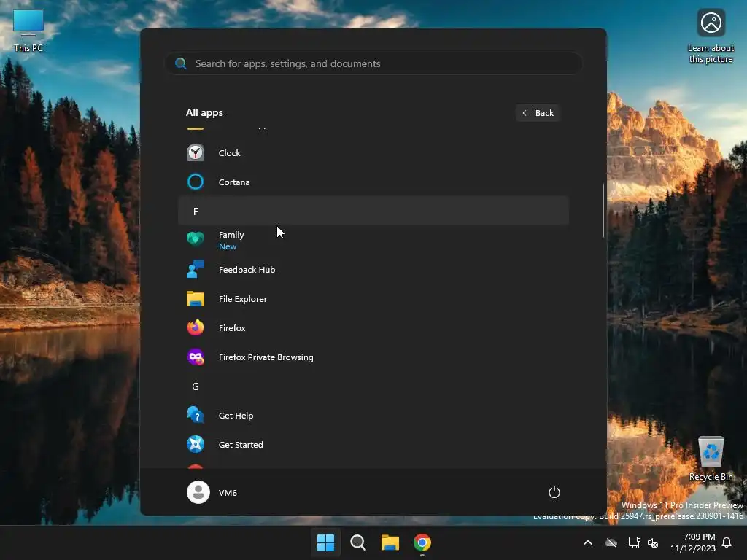Show hidden tray icons chevron
Image resolution: width=747 pixels, height=560 pixels.
coord(588,542)
